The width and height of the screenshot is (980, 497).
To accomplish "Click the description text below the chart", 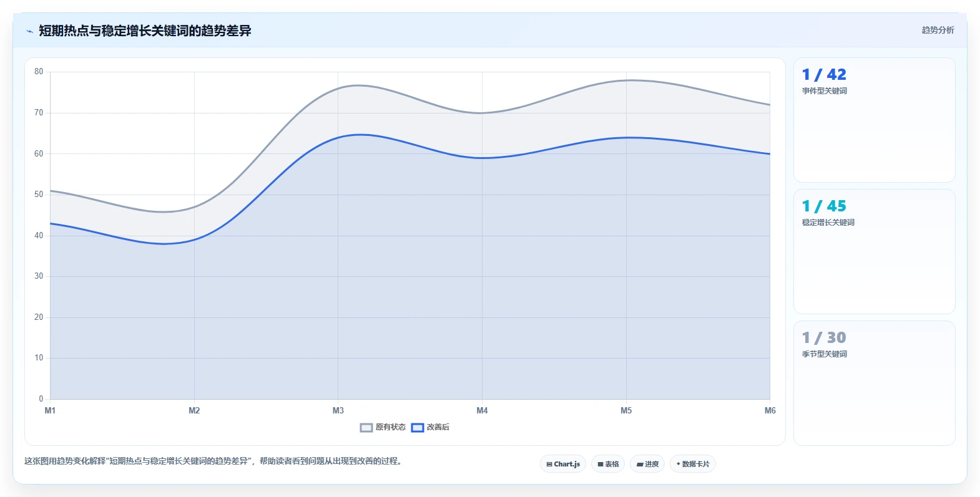I will point(215,461).
